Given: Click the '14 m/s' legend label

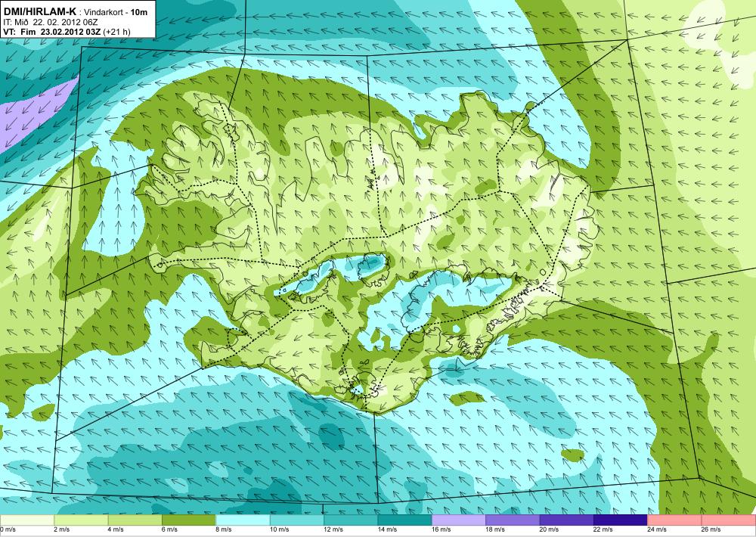Looking at the screenshot, I should (x=388, y=529).
